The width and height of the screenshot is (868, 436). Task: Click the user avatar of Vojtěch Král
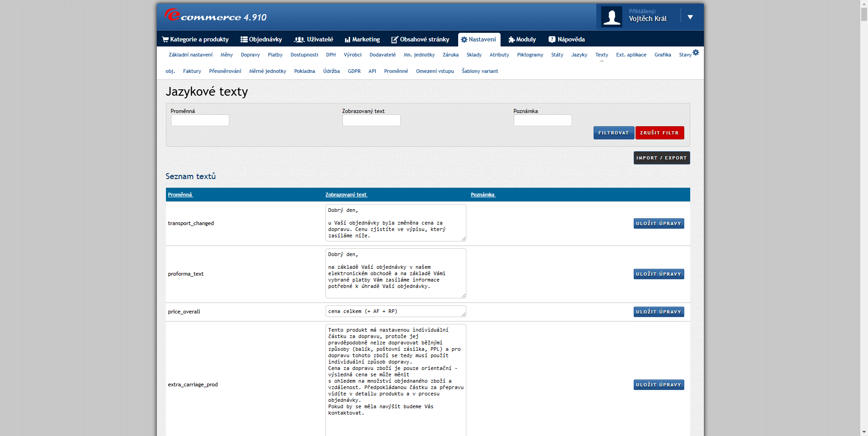coord(612,16)
